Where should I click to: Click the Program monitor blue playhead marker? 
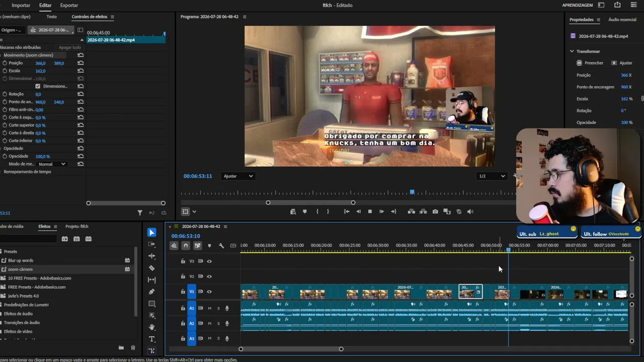pyautogui.click(x=412, y=192)
